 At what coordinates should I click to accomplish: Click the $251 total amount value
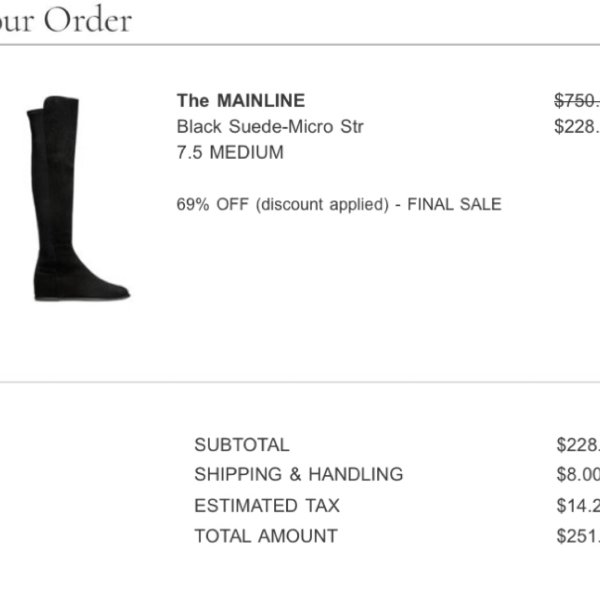pos(578,536)
